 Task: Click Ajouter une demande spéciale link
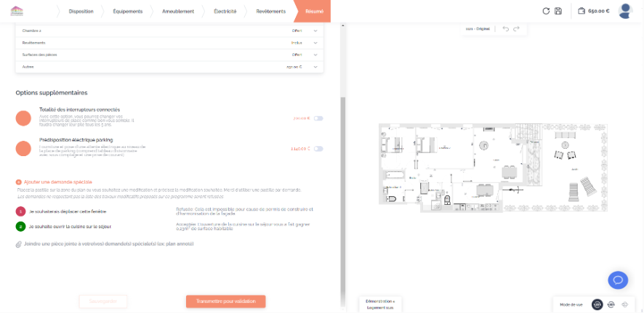pyautogui.click(x=58, y=182)
